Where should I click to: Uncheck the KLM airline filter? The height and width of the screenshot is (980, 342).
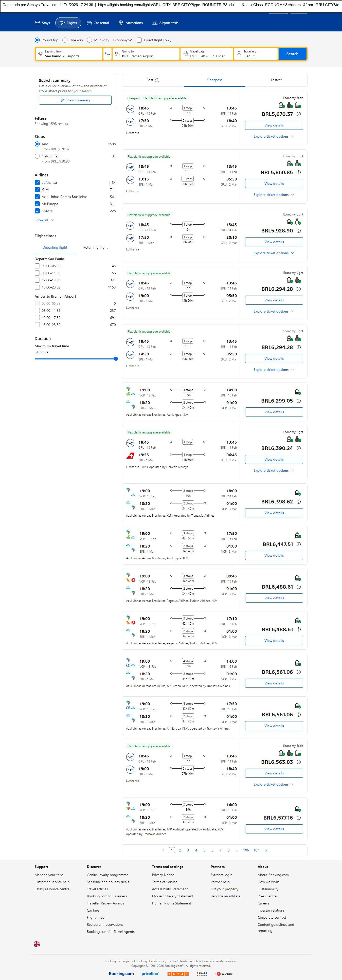(x=37, y=189)
